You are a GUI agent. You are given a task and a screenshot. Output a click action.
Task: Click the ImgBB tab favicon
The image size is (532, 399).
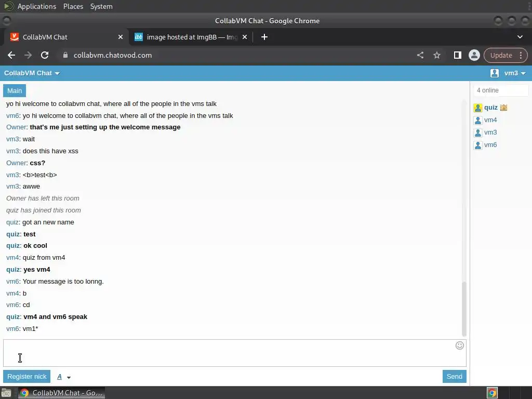pos(138,37)
